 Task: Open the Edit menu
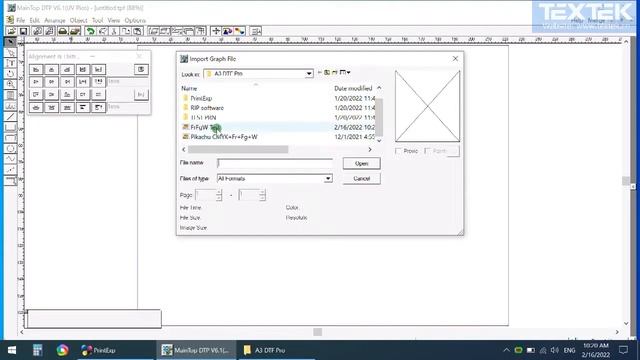(35, 20)
